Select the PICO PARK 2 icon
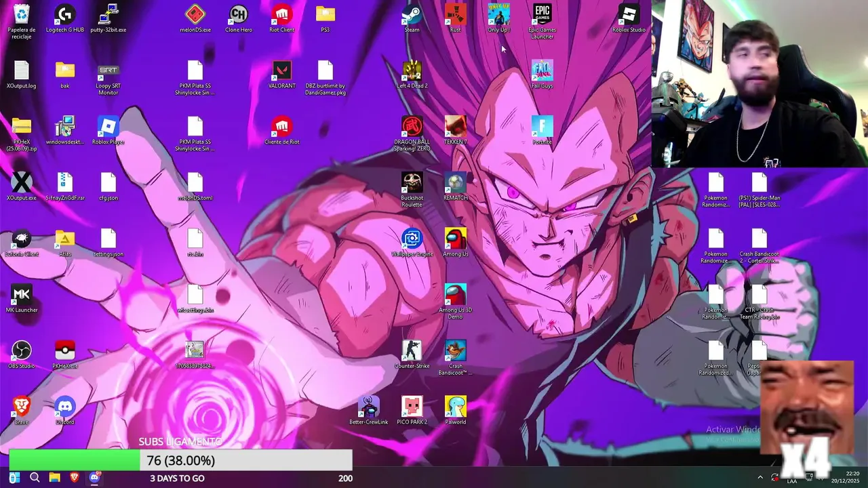The height and width of the screenshot is (488, 868). 412,411
